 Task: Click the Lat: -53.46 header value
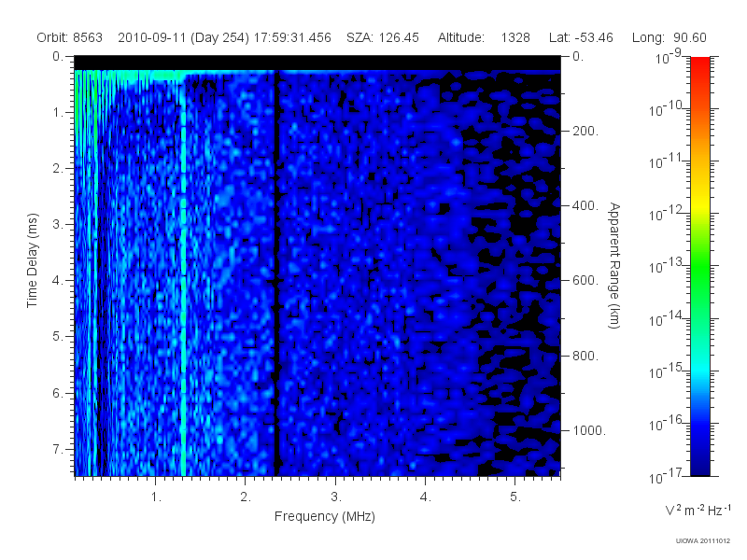tap(581, 37)
